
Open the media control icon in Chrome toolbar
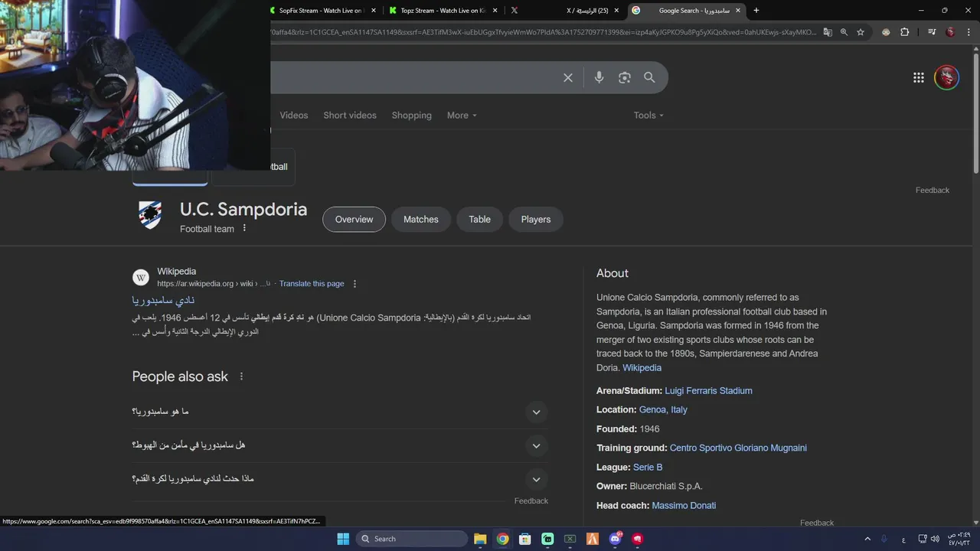click(932, 32)
